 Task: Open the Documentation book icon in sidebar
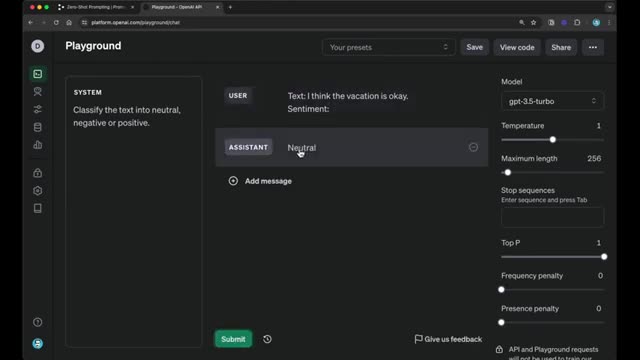[38, 209]
